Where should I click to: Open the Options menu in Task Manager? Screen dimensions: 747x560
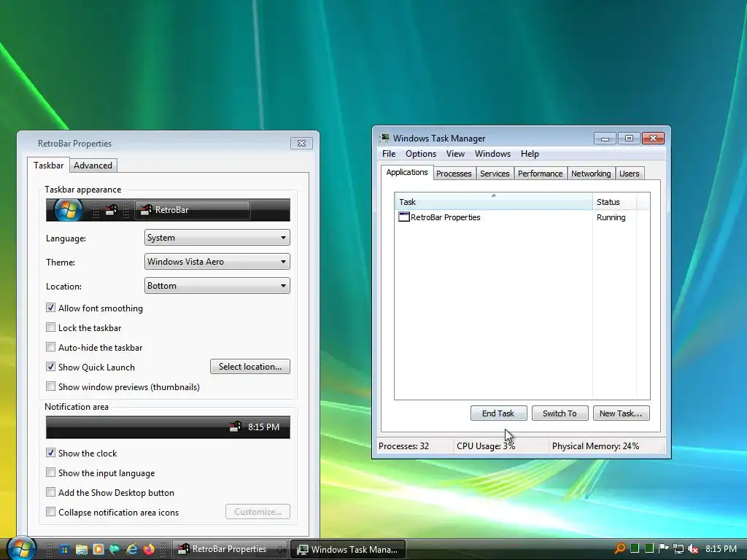(421, 154)
